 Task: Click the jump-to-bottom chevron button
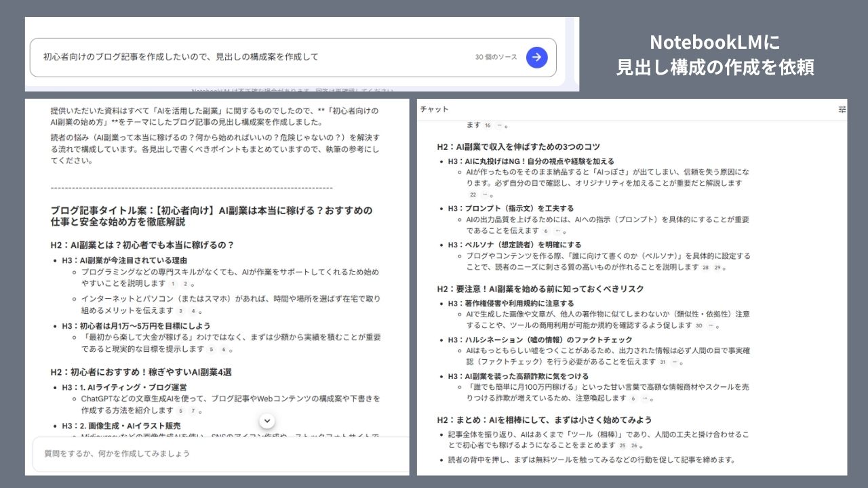point(267,421)
